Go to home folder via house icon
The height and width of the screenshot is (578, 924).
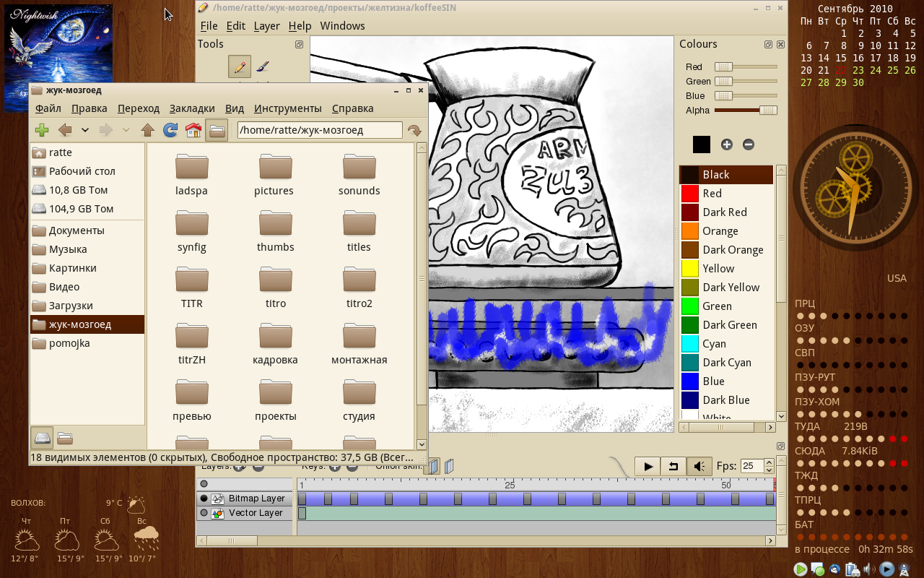tap(193, 130)
